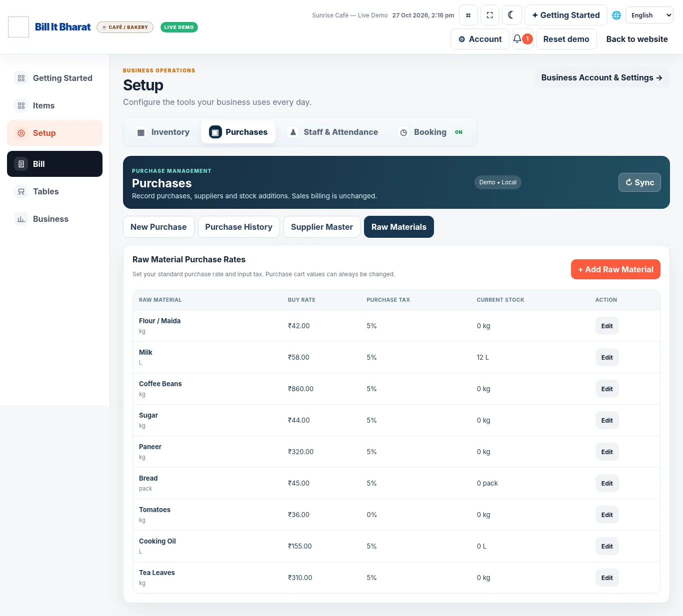This screenshot has height=616, width=683.
Task: Edit the Cooking Oil row
Action: [607, 546]
